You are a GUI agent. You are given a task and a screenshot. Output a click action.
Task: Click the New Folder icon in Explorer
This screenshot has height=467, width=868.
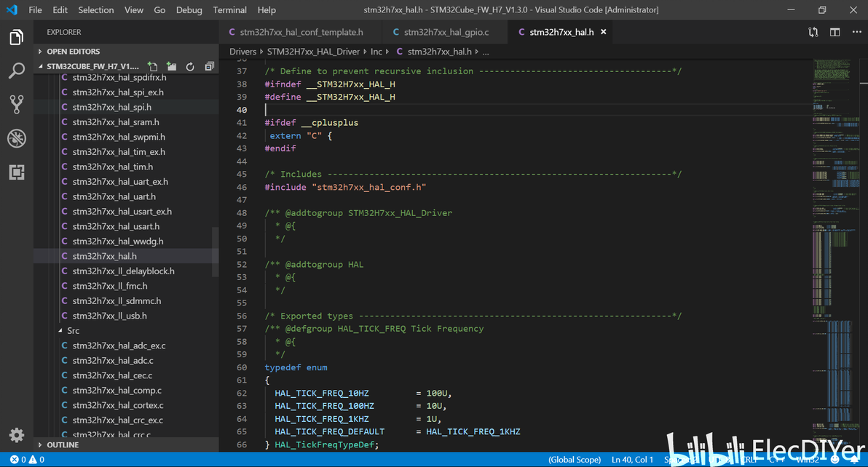tap(171, 67)
